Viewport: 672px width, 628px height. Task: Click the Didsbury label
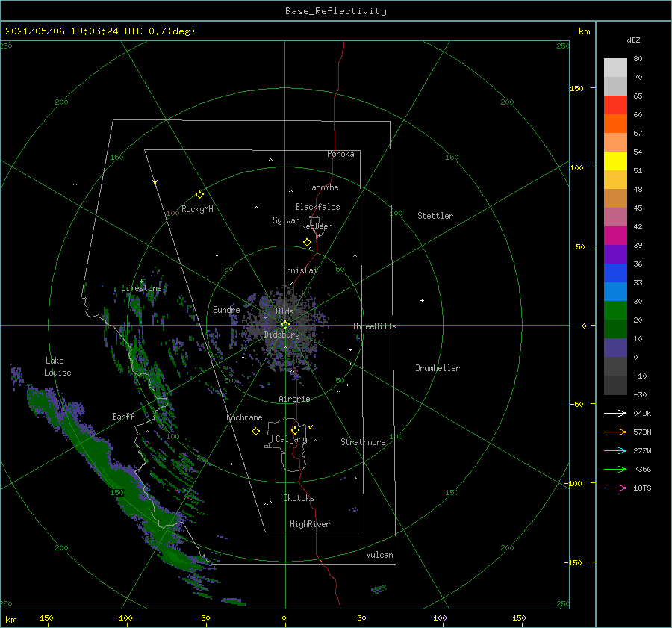(281, 335)
